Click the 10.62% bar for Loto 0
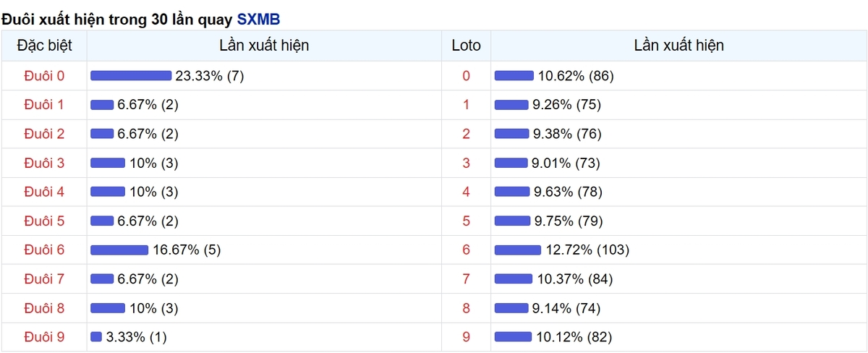The height and width of the screenshot is (353, 868). click(x=514, y=76)
